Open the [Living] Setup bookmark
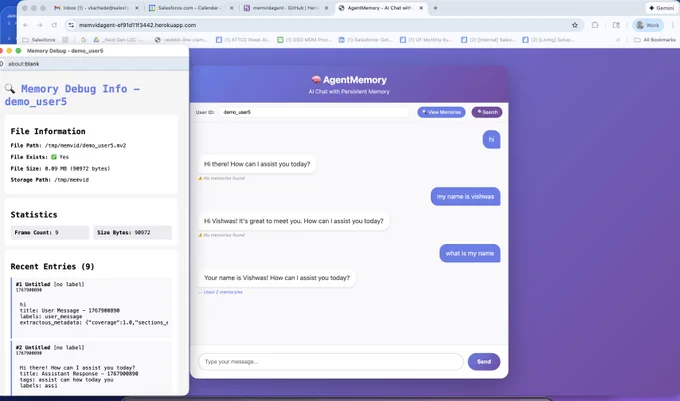This screenshot has height=401, width=680. 548,40
